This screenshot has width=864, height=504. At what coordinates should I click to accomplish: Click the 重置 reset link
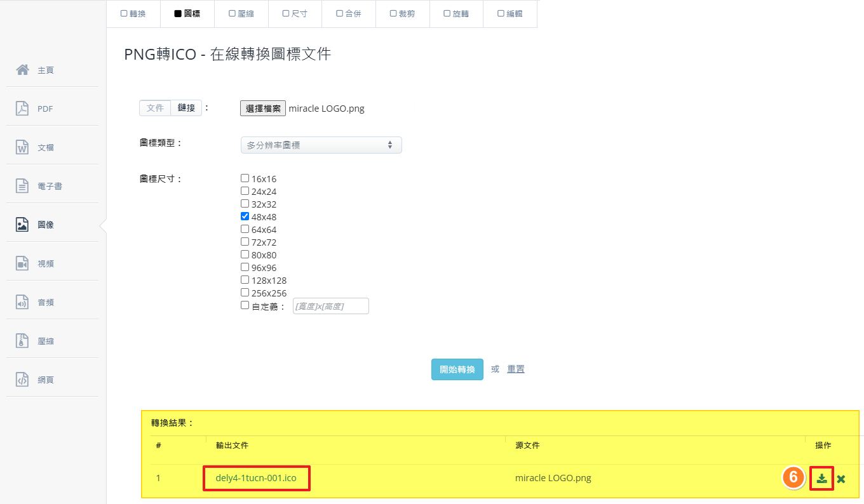click(516, 369)
